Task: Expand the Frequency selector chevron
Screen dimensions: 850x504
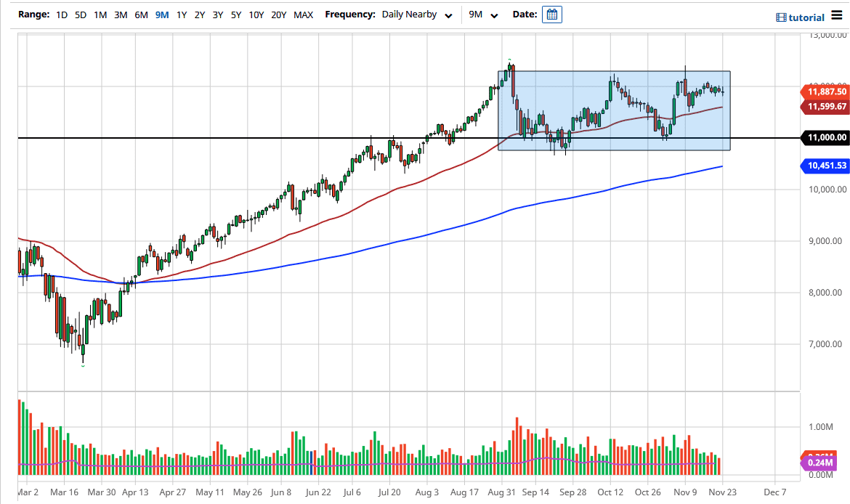Action: point(448,15)
